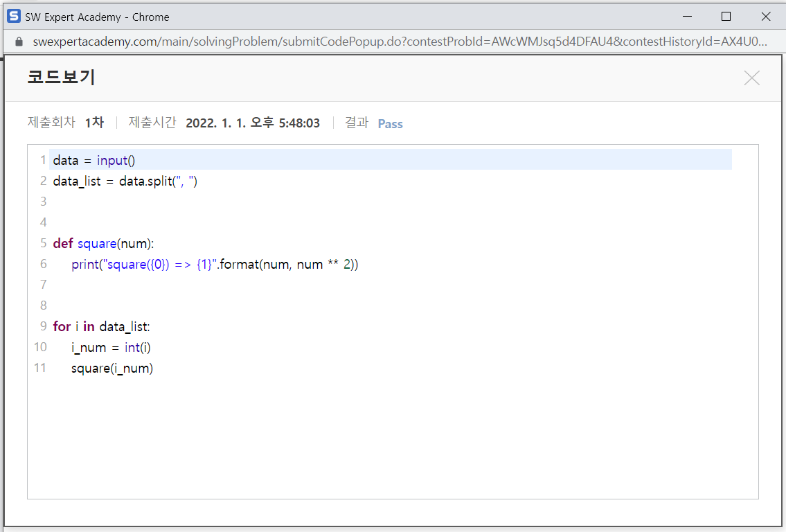Viewport: 786px width, 532px height.
Task: Click the 코드보기 heading
Action: tap(61, 77)
